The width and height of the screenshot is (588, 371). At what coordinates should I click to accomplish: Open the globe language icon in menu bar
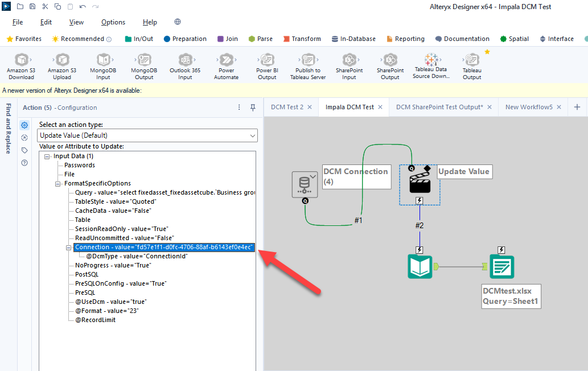point(178,22)
